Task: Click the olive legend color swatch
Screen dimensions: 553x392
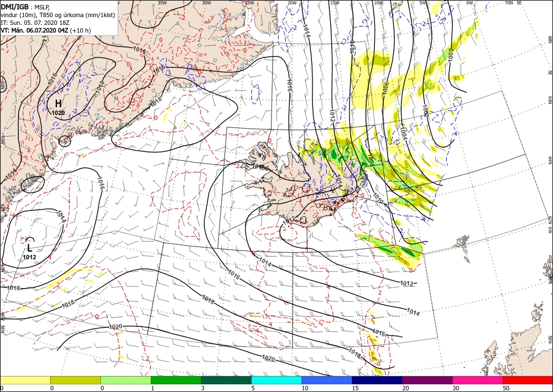Action: (75, 380)
